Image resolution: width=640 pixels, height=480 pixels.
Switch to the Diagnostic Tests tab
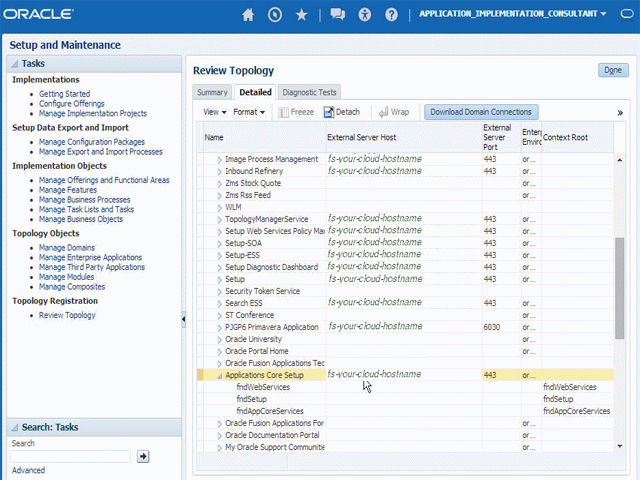(x=309, y=92)
